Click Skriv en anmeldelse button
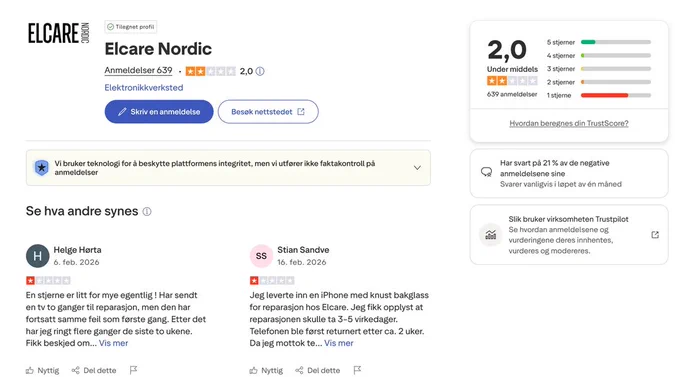 click(159, 111)
